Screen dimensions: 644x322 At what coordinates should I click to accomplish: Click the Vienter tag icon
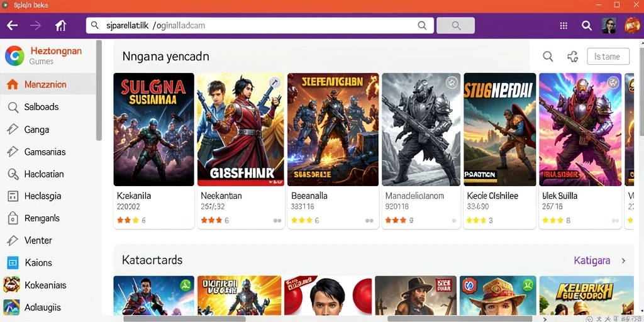pos(13,240)
